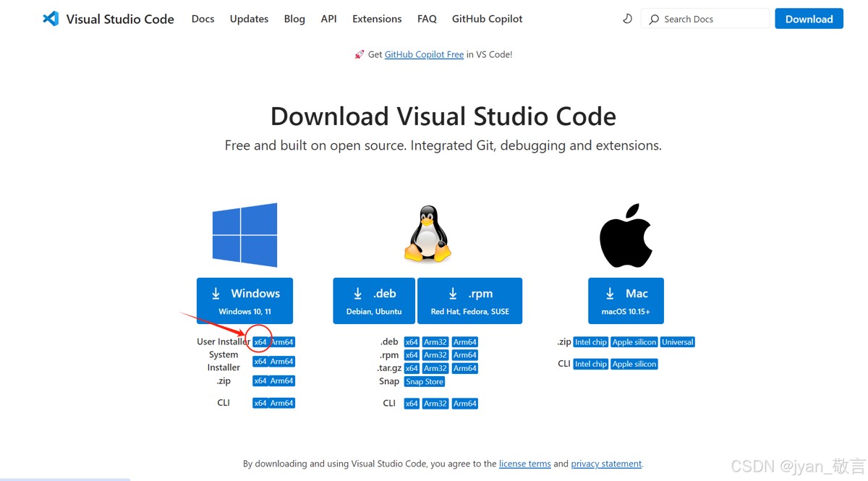
Task: Click the magnifier icon in Search Docs
Action: (x=654, y=20)
